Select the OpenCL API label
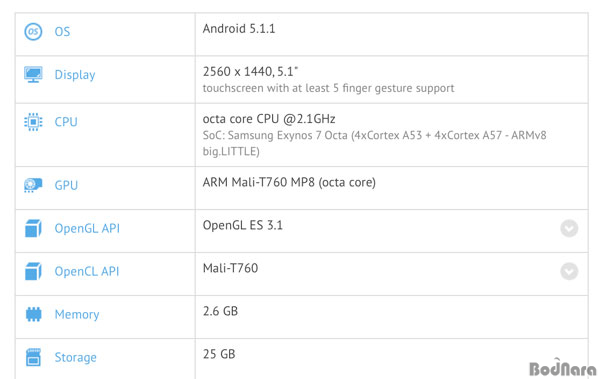This screenshot has height=379, width=600. point(87,271)
